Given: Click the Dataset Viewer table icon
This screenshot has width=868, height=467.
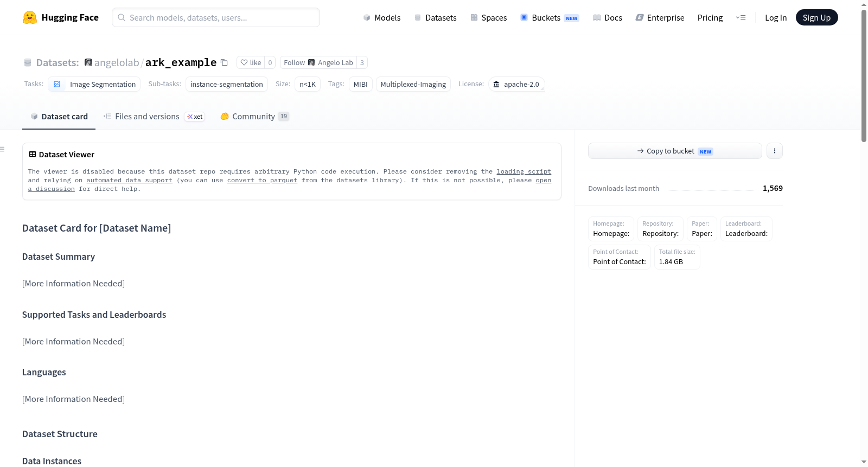Looking at the screenshot, I should [x=33, y=155].
